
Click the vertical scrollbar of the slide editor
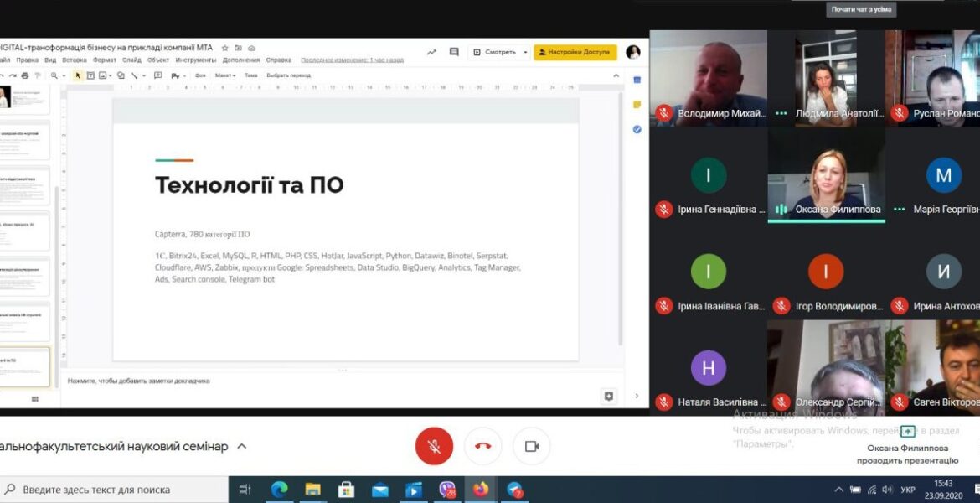tap(621, 219)
